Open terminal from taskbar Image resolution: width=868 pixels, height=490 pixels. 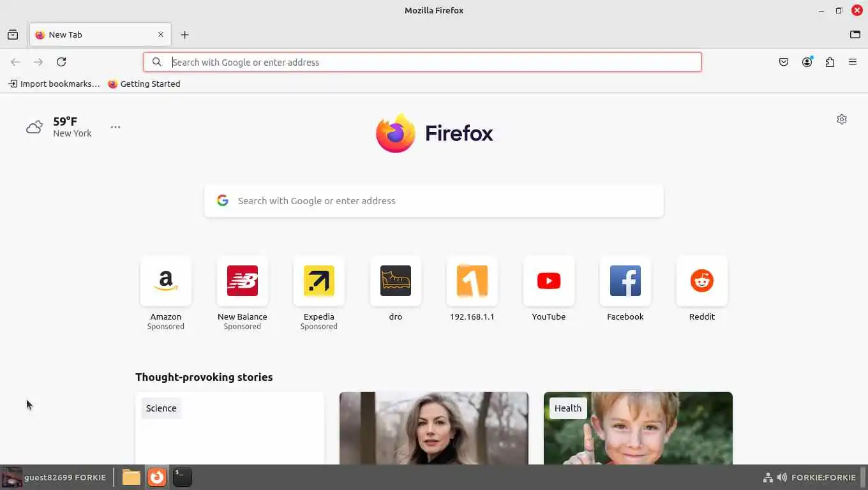point(183,477)
